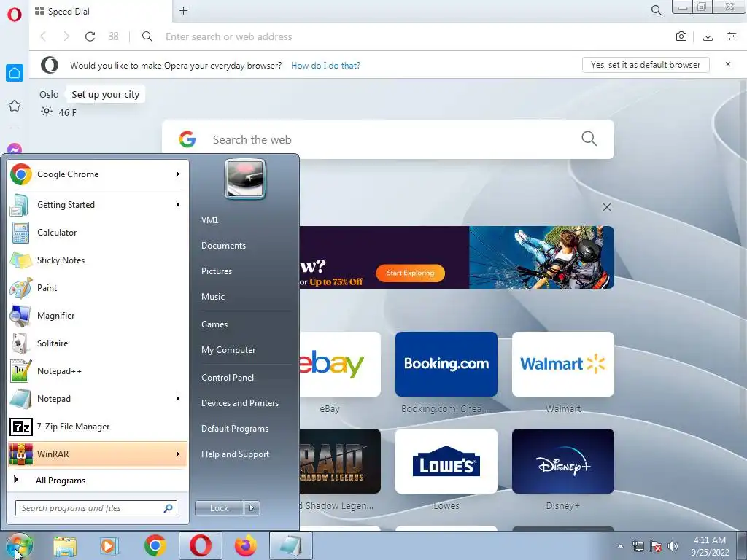Select the Speed Dial tab
Screen dimensions: 747x560
pyautogui.click(x=100, y=12)
